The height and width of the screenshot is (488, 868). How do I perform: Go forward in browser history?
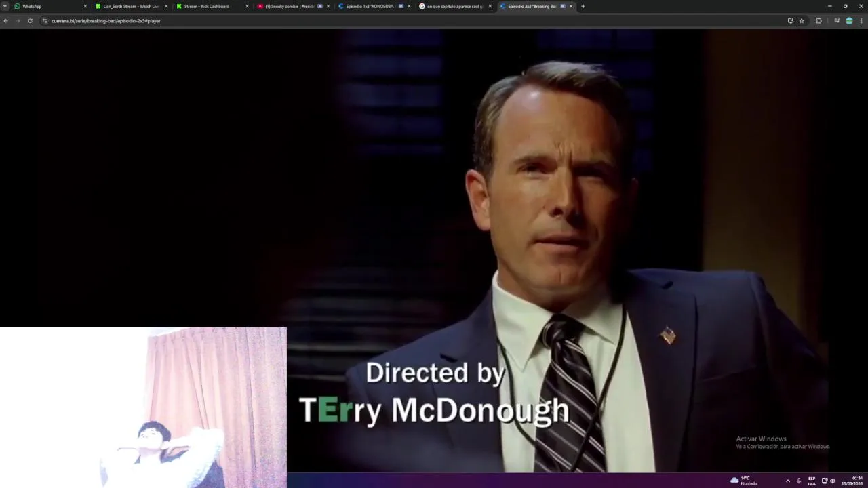[18, 21]
